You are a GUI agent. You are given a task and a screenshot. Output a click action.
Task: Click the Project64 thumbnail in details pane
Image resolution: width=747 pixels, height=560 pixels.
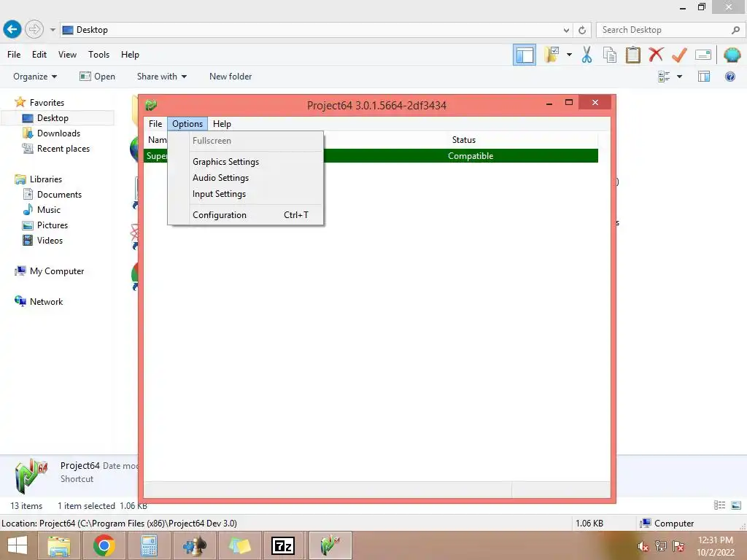[31, 475]
